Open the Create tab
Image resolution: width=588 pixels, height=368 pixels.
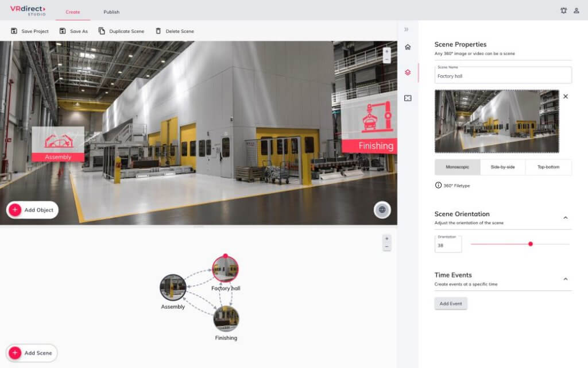73,11
